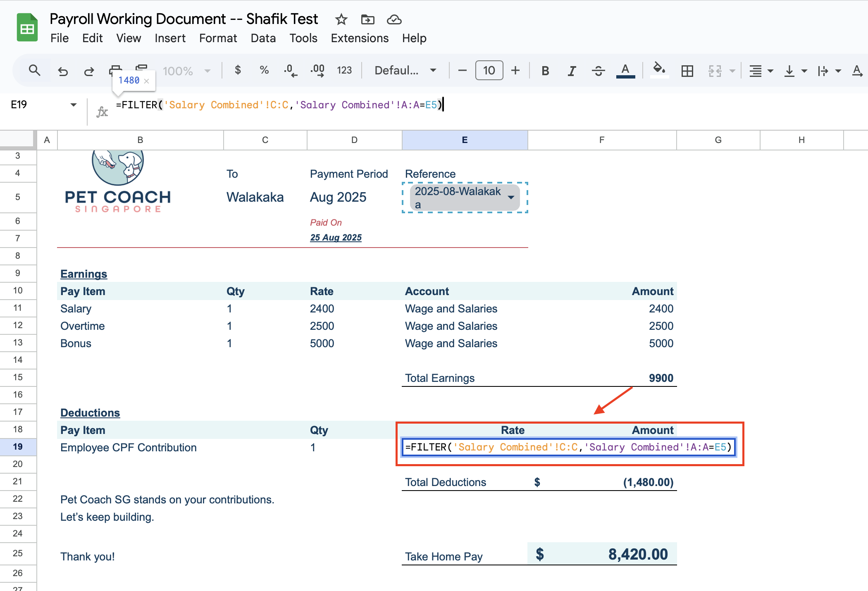Open the Default font family dropdown

pos(405,70)
